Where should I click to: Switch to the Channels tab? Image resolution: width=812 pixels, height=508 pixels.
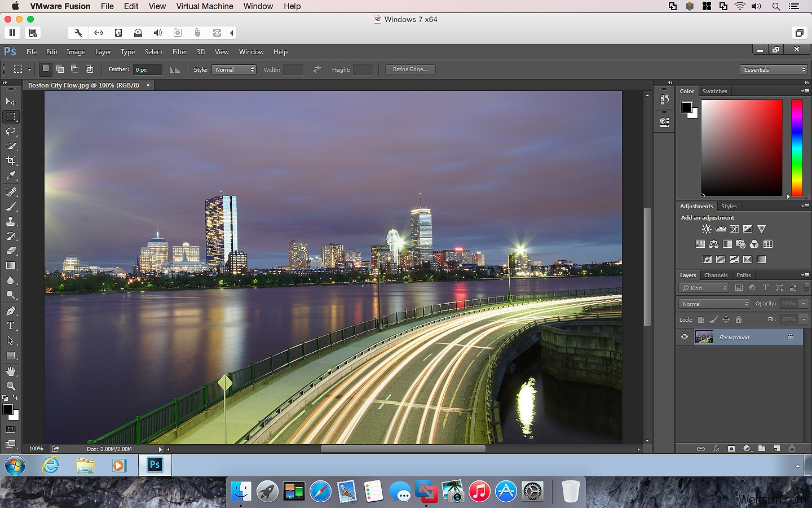pos(716,275)
